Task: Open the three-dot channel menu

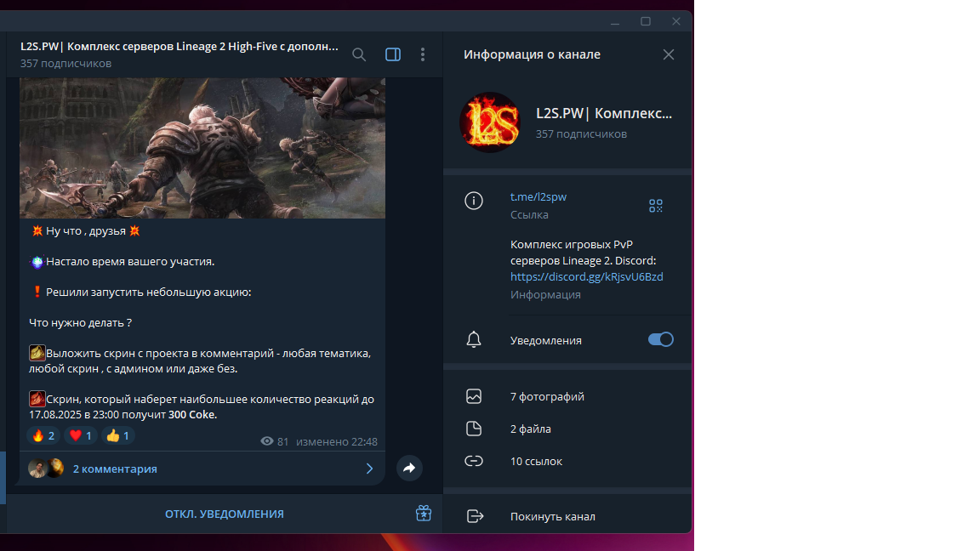Action: click(x=423, y=54)
